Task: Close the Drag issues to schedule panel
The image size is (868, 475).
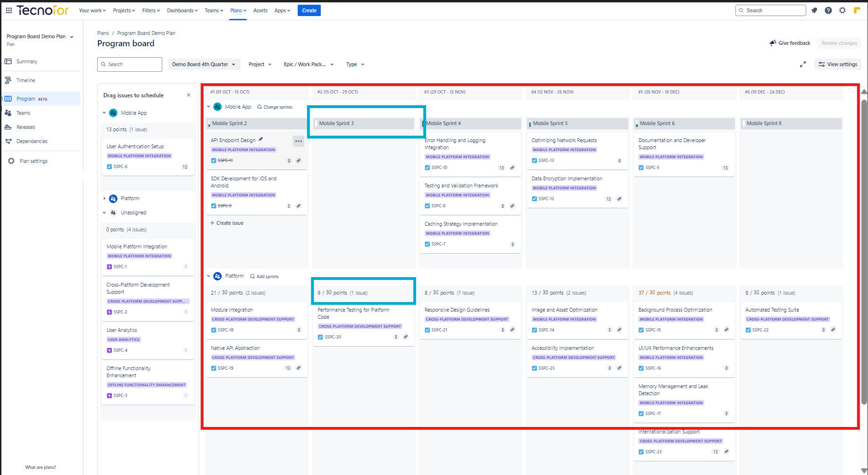Action: point(189,95)
